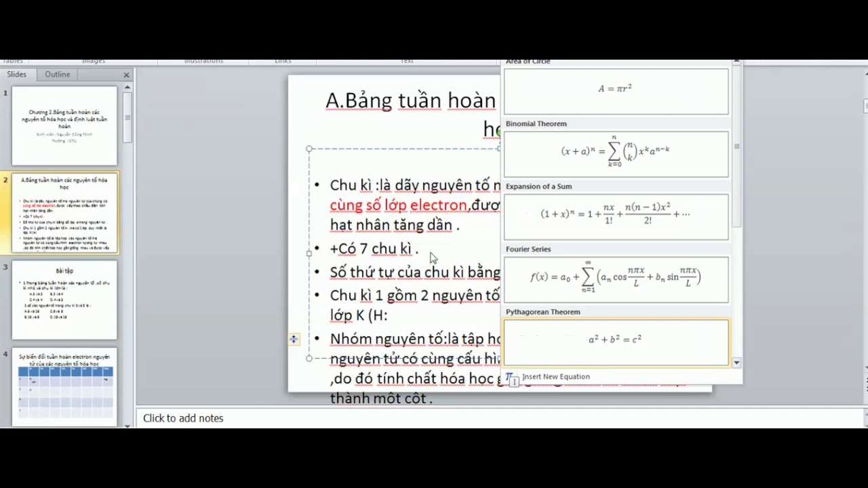Click bullet Chu kì 1 gồm 2 nguyên tố
This screenshot has height=488, width=868.
tap(415, 296)
